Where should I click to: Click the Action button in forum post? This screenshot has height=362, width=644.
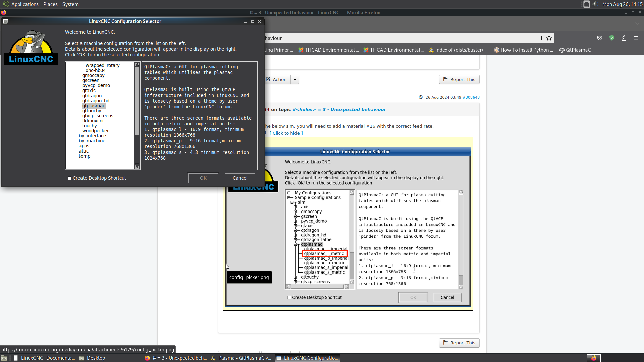point(276,79)
